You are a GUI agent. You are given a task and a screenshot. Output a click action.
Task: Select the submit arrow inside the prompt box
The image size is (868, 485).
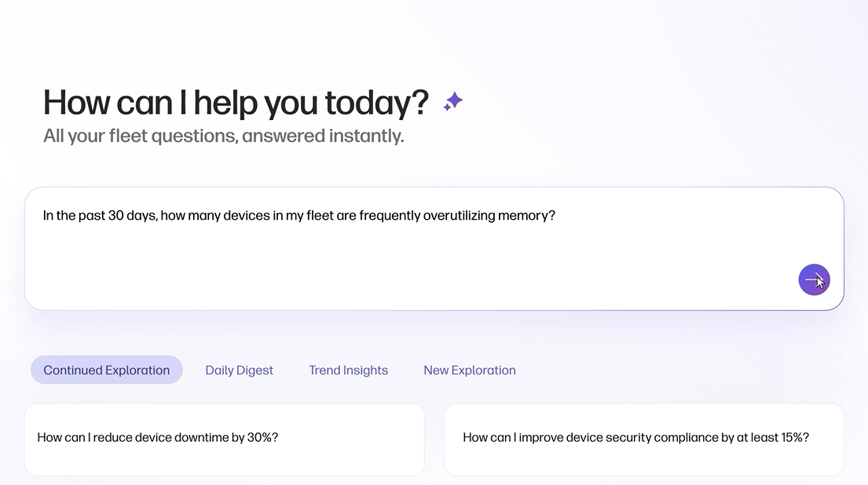(x=815, y=279)
